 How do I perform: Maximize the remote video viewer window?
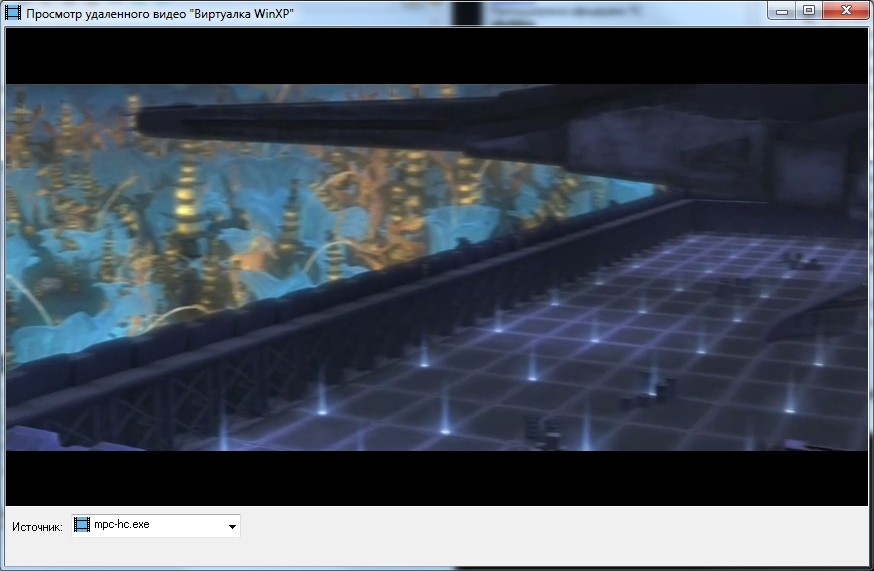tap(808, 11)
